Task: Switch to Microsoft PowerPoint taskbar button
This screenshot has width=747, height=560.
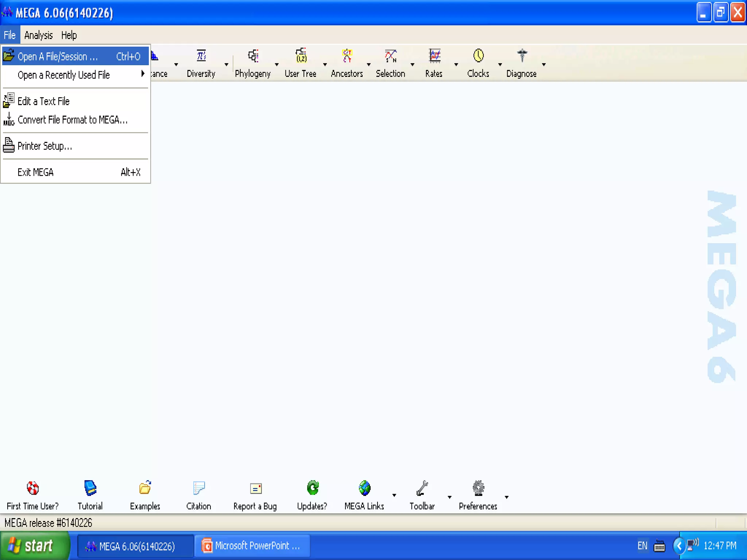Action: pos(252,546)
